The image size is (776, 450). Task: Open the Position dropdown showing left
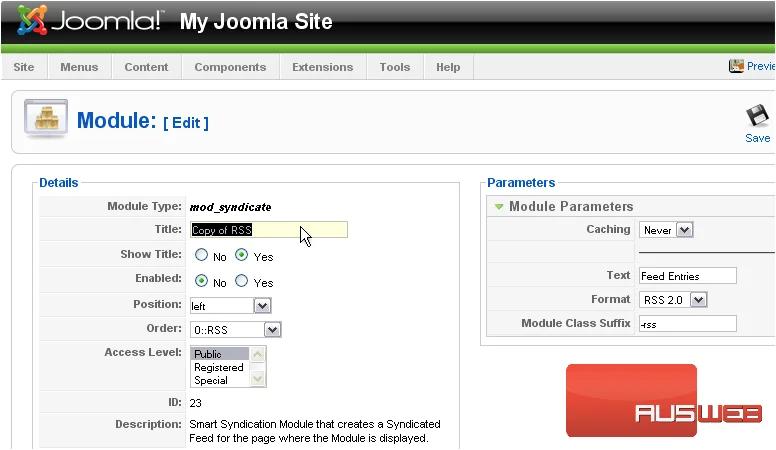coord(230,306)
